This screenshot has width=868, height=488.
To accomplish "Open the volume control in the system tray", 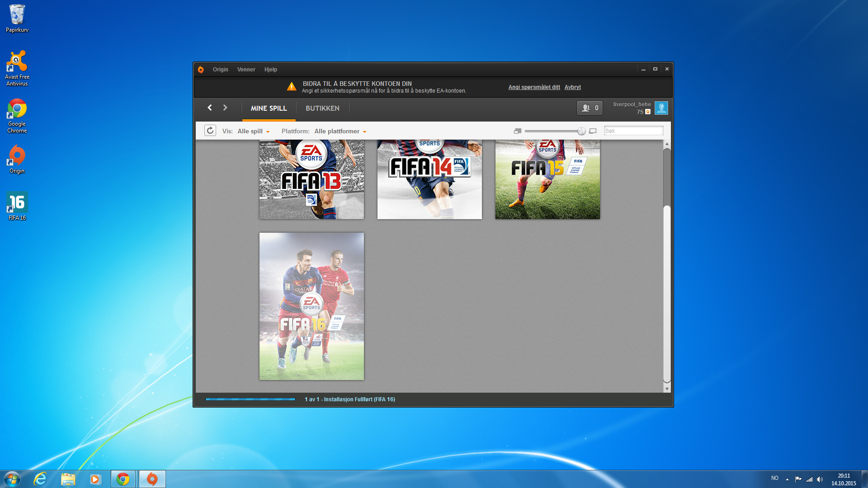I will tap(820, 479).
